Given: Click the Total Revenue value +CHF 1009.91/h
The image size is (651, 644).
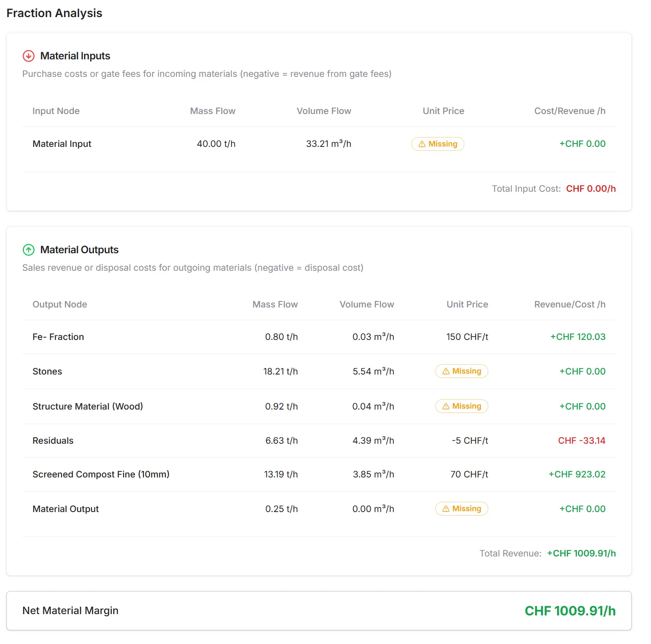Looking at the screenshot, I should [581, 553].
